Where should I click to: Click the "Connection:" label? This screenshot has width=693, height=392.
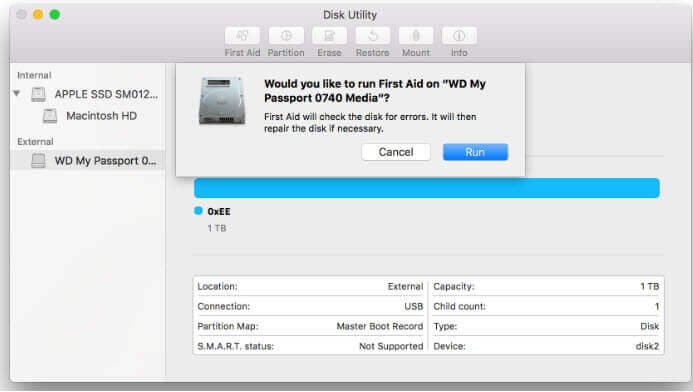point(224,306)
